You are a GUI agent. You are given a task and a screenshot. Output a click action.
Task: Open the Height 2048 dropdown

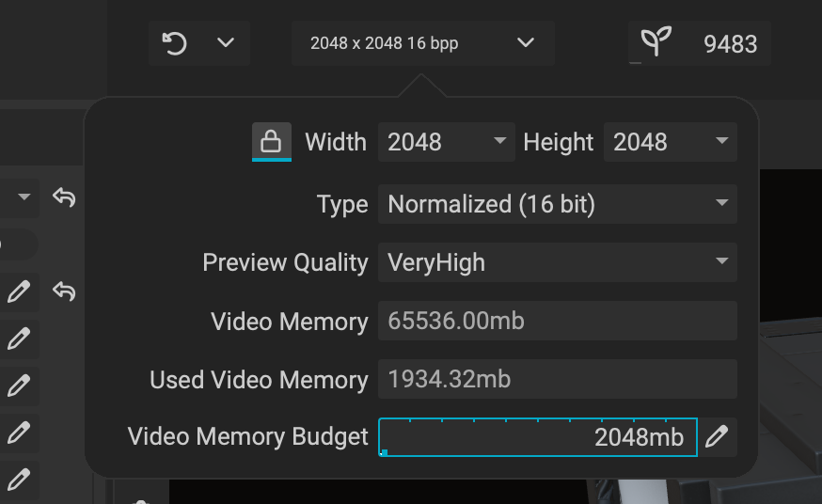point(671,142)
